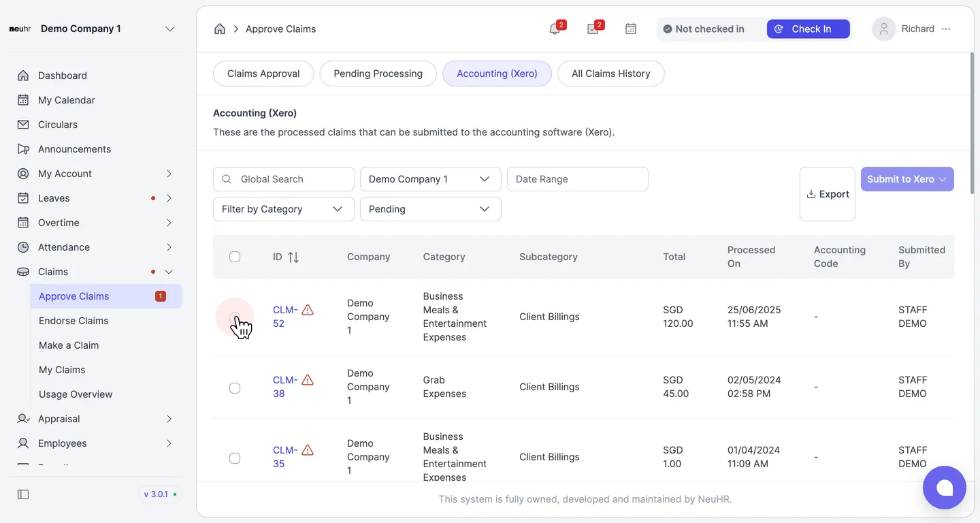Click the home icon in the breadcrumb
The height and width of the screenshot is (523, 980).
(x=219, y=29)
